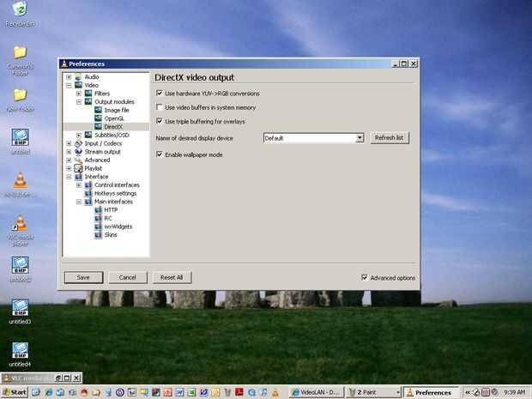The width and height of the screenshot is (532, 399).
Task: Select the Advanced category icon
Action: click(x=78, y=160)
